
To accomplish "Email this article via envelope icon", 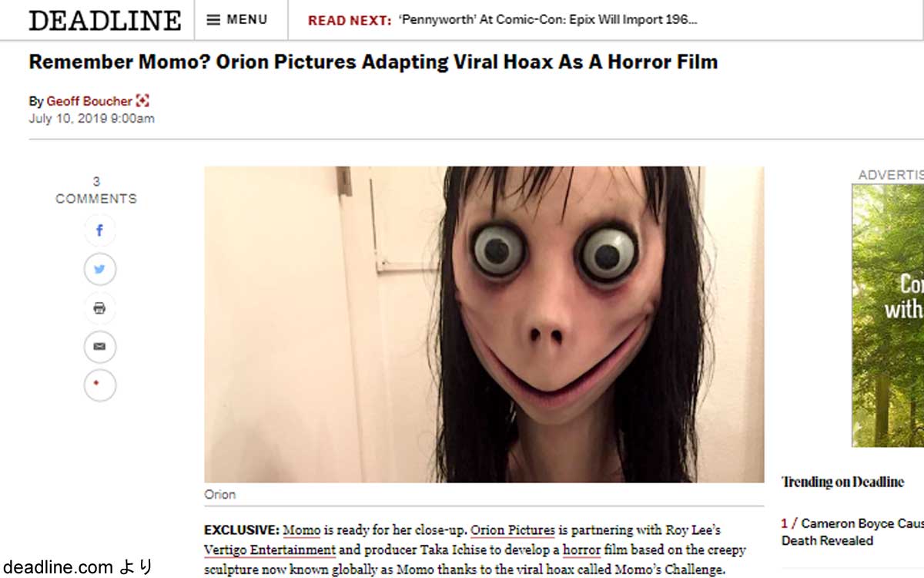I will click(99, 347).
